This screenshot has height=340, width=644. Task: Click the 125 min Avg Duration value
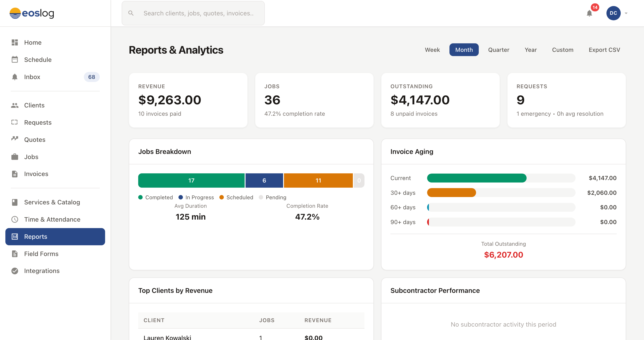tap(191, 217)
